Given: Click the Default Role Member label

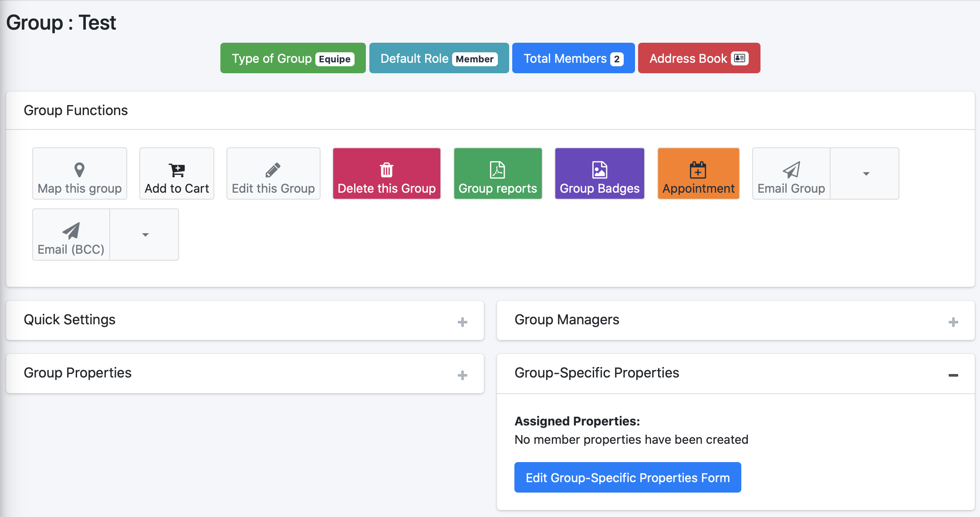Looking at the screenshot, I should [439, 58].
